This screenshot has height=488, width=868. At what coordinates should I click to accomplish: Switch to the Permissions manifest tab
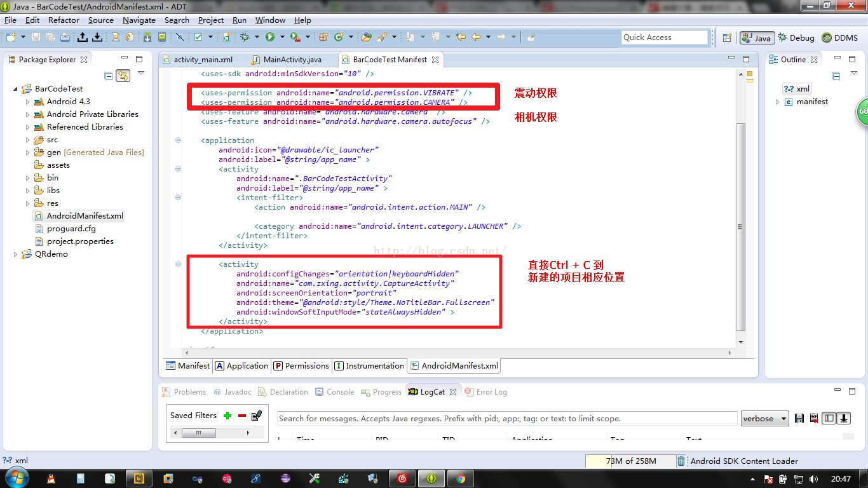[x=302, y=366]
